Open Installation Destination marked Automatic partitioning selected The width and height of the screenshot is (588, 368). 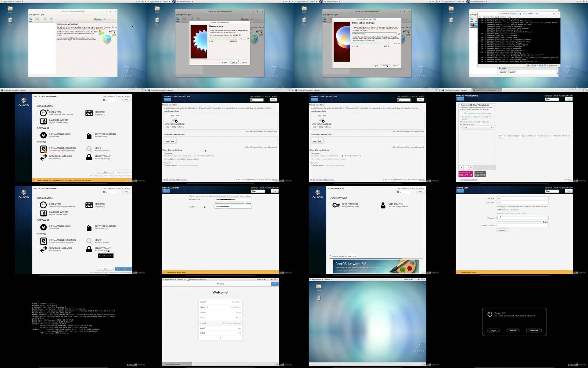(58, 149)
